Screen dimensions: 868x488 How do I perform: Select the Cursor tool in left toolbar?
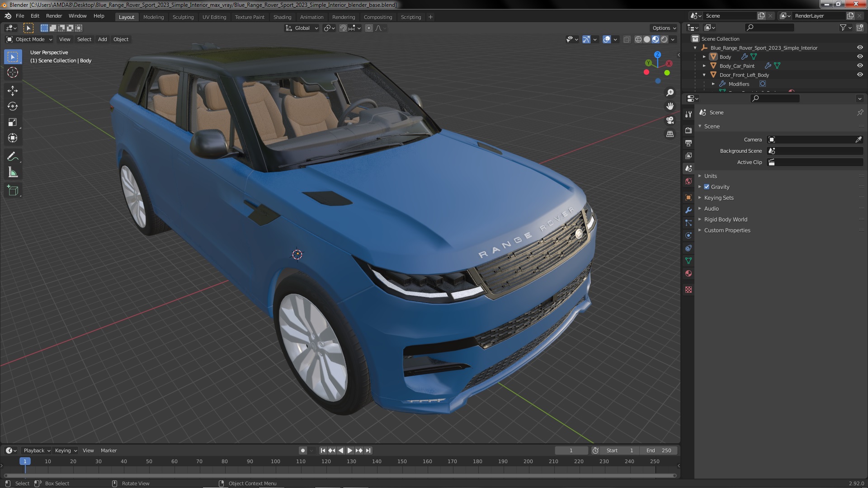tap(13, 72)
